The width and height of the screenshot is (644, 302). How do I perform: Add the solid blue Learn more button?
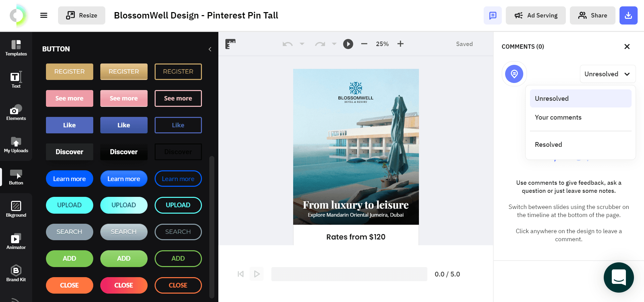[x=69, y=179]
